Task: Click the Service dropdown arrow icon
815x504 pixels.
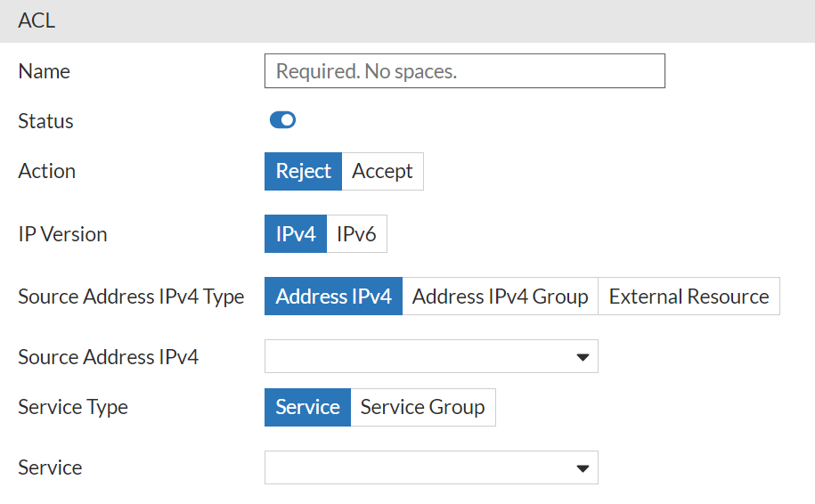Action: (x=583, y=467)
